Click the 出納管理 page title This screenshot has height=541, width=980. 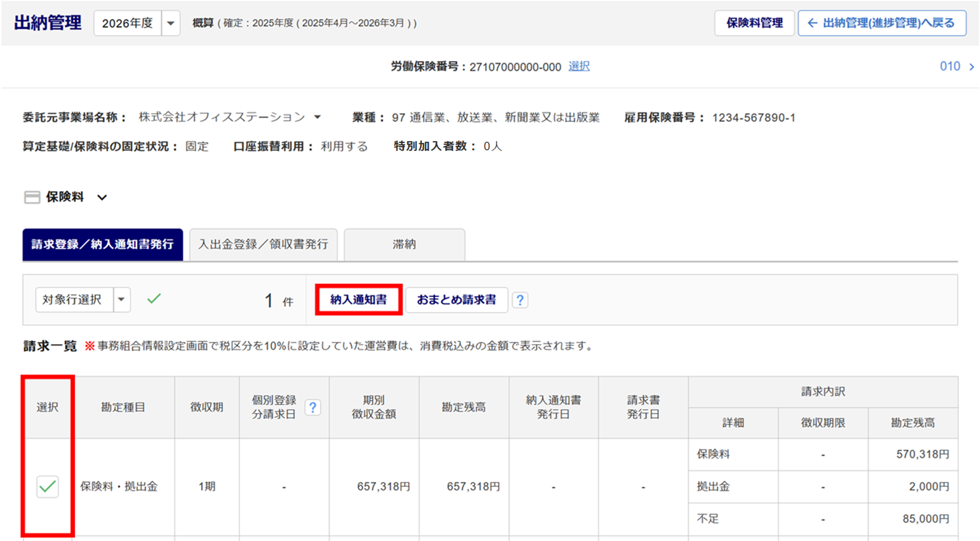(48, 23)
